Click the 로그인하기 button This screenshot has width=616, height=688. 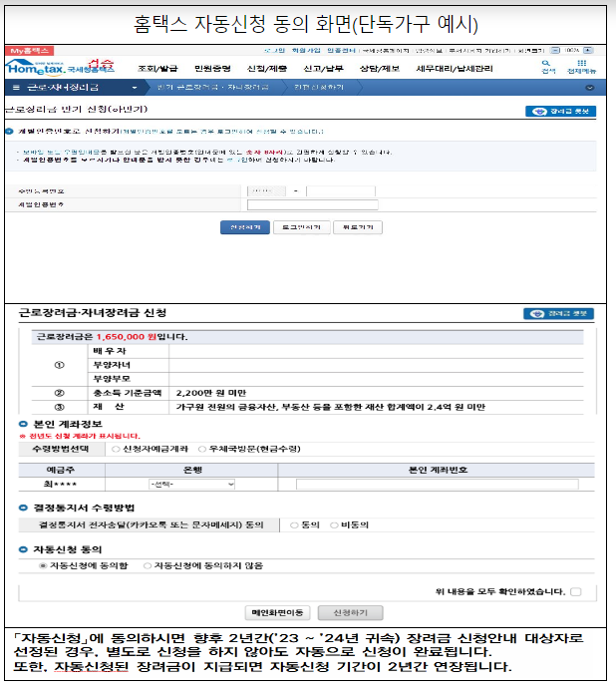301,227
